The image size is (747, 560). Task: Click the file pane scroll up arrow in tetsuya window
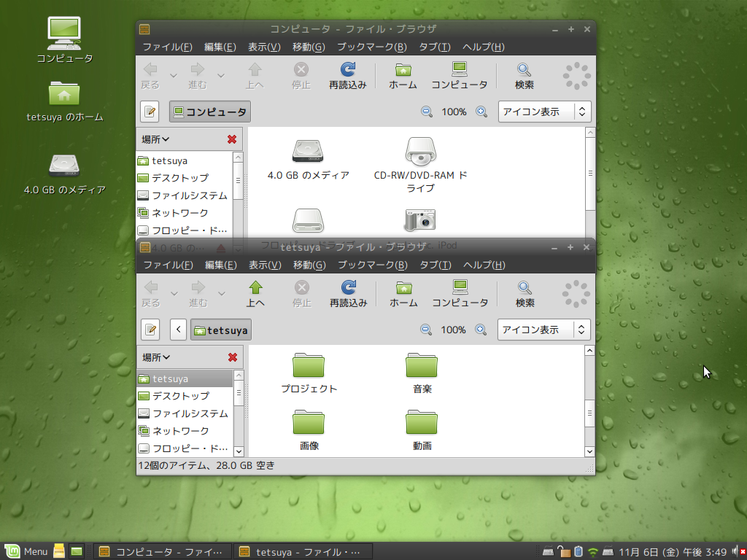click(589, 351)
